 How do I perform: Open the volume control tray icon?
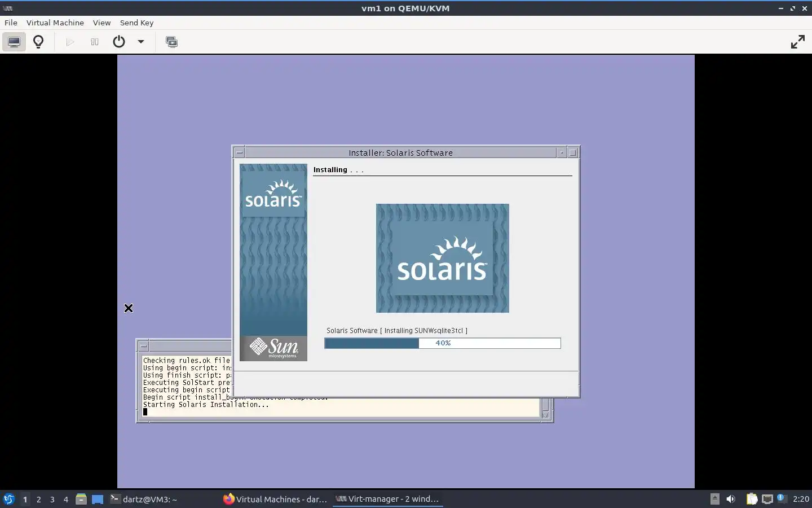point(731,499)
